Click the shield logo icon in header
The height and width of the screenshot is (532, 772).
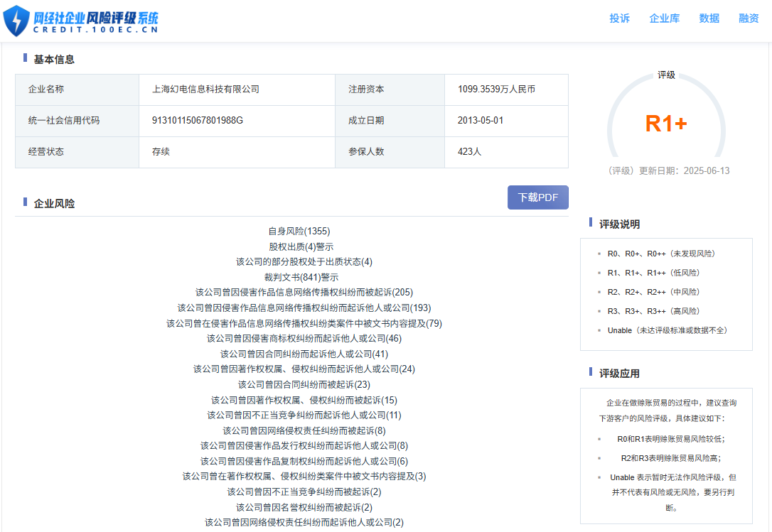[16, 21]
